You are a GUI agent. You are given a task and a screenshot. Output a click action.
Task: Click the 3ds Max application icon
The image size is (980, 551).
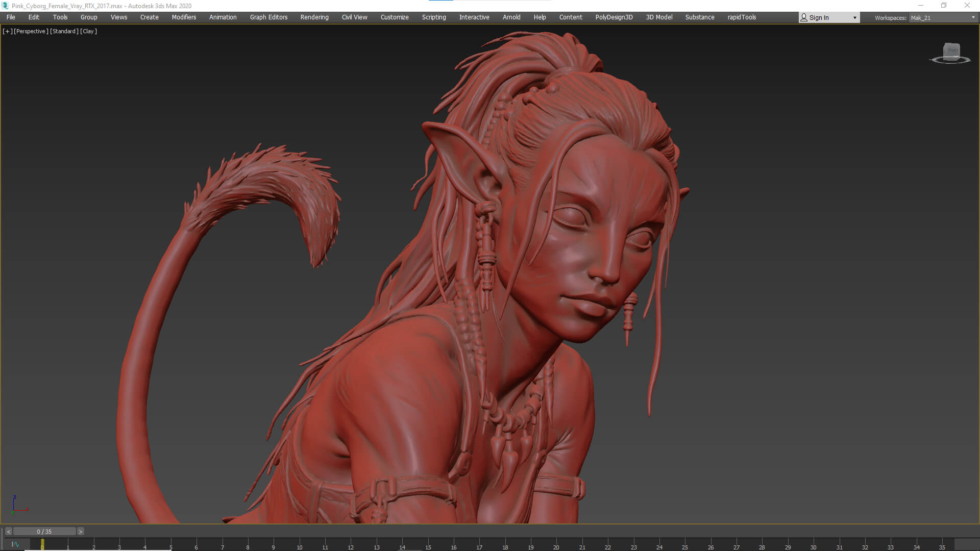(x=6, y=6)
